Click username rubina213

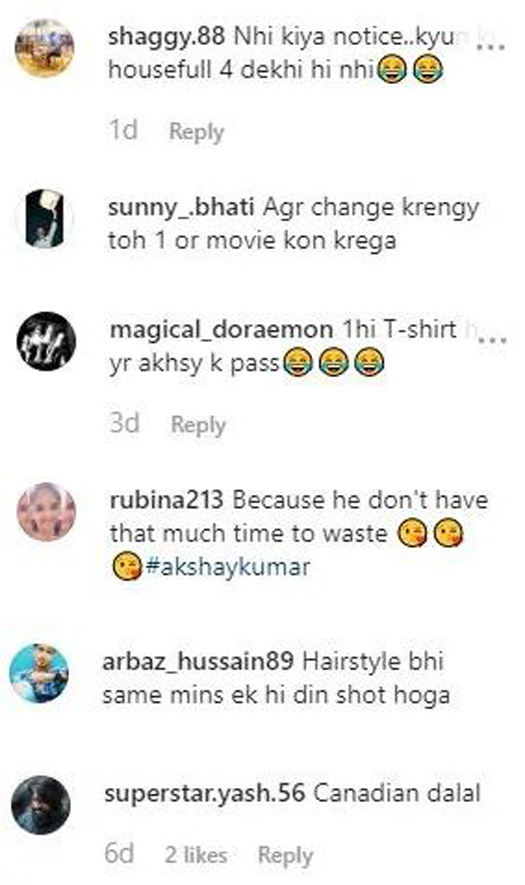(x=167, y=500)
